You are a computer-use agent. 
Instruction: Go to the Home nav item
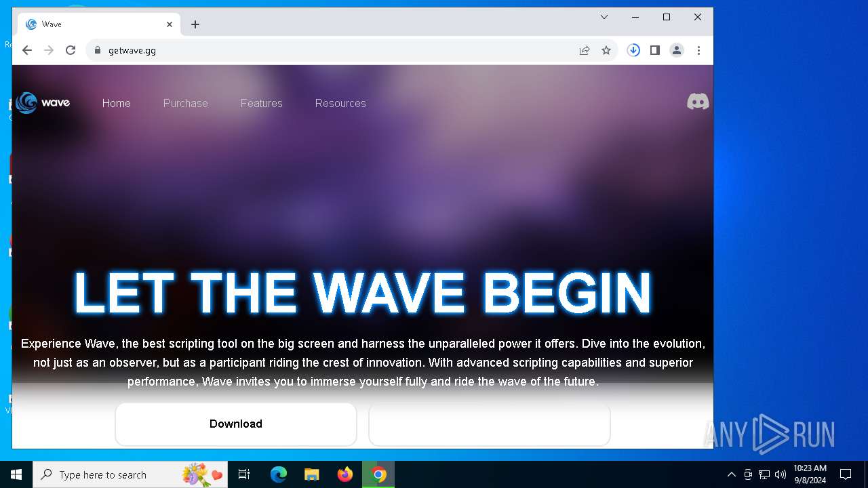[x=117, y=103]
